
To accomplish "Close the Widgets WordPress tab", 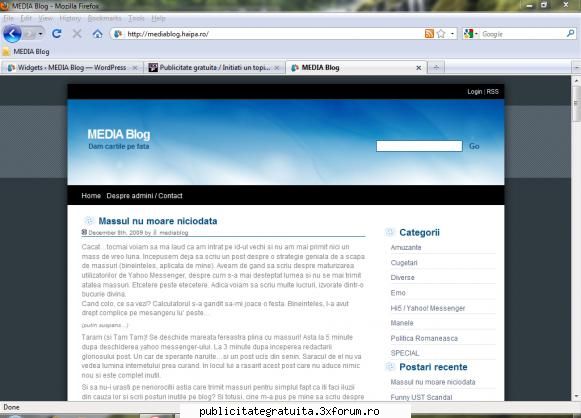I will click(135, 68).
